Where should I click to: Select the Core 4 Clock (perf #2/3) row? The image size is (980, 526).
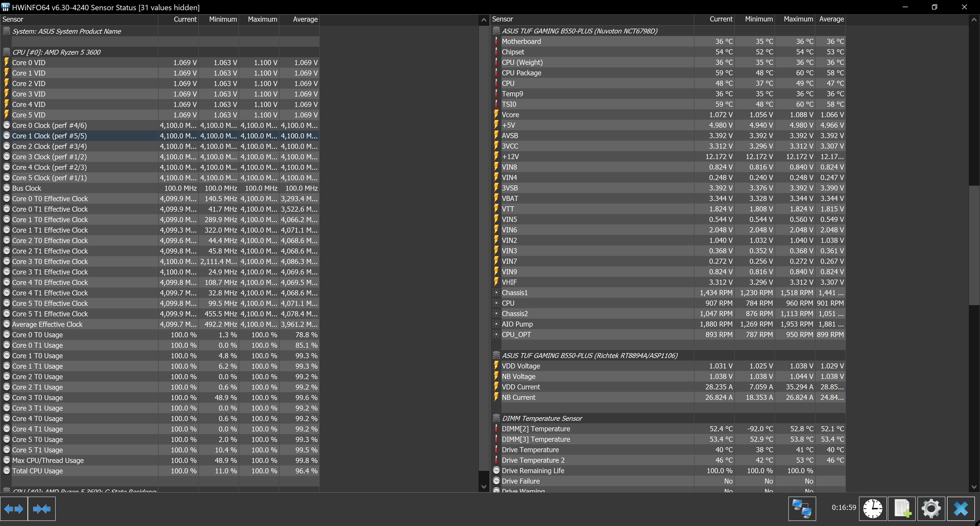click(x=160, y=167)
